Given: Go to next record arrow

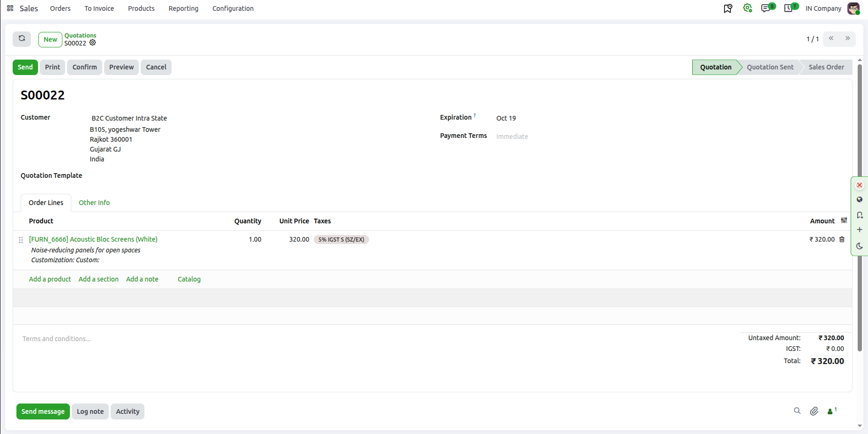Looking at the screenshot, I should (848, 38).
